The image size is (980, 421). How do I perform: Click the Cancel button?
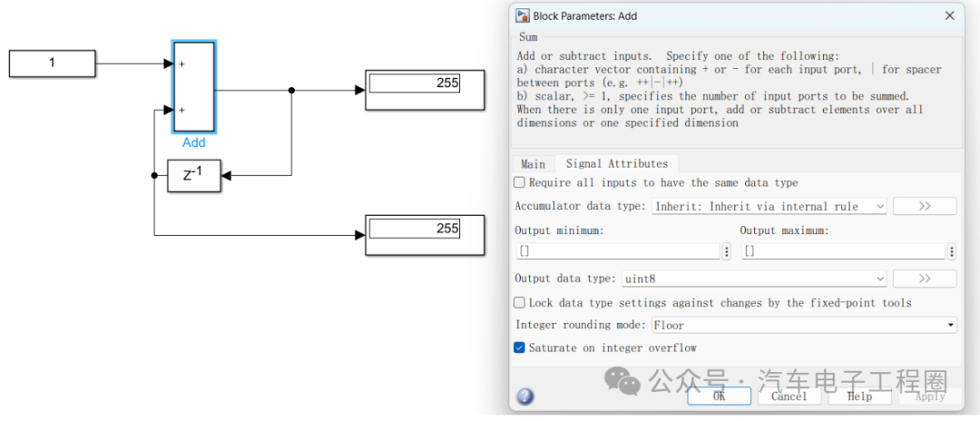(789, 396)
